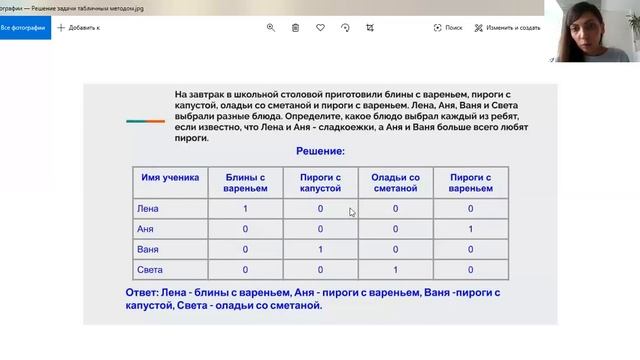
Task: Click the plus icon next to 'Добавить к'
Action: (x=61, y=28)
